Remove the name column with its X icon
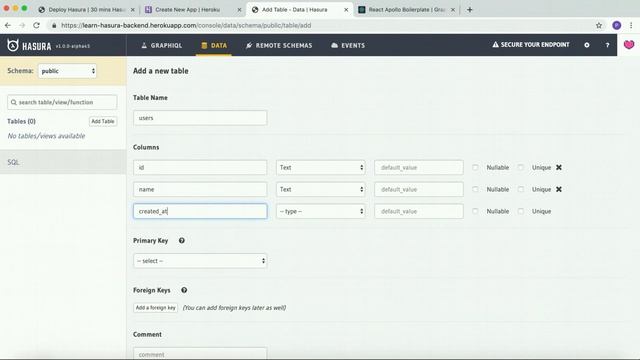The image size is (640, 360). pos(559,189)
